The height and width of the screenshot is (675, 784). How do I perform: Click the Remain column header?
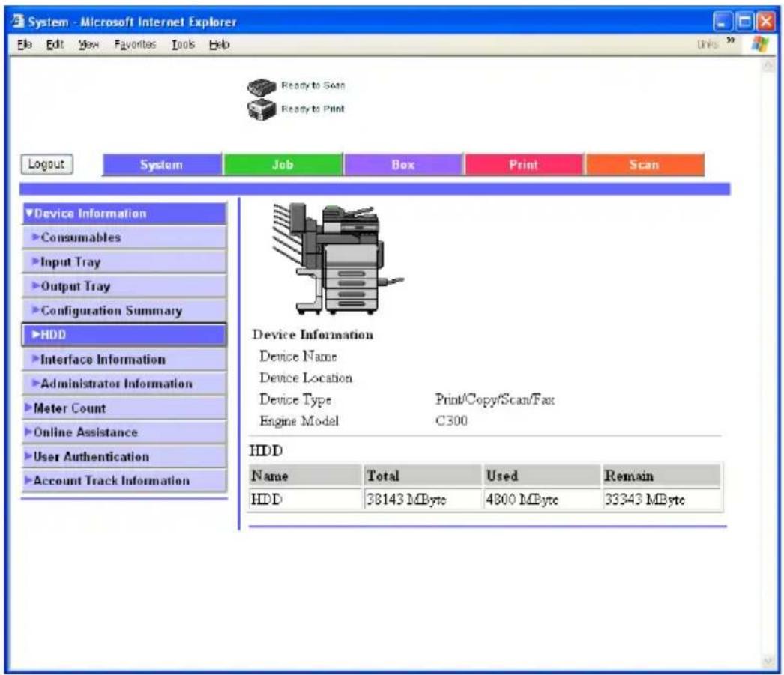tap(662, 476)
